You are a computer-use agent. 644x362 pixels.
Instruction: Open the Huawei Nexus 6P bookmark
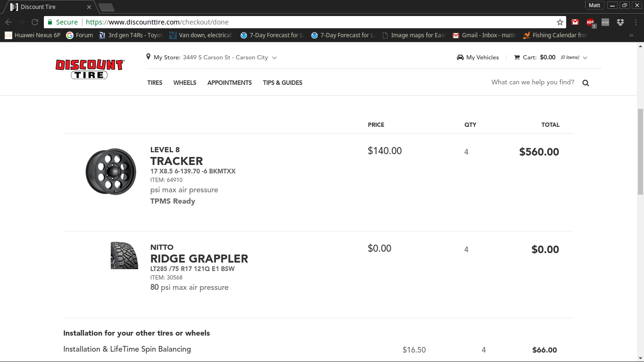click(x=33, y=35)
